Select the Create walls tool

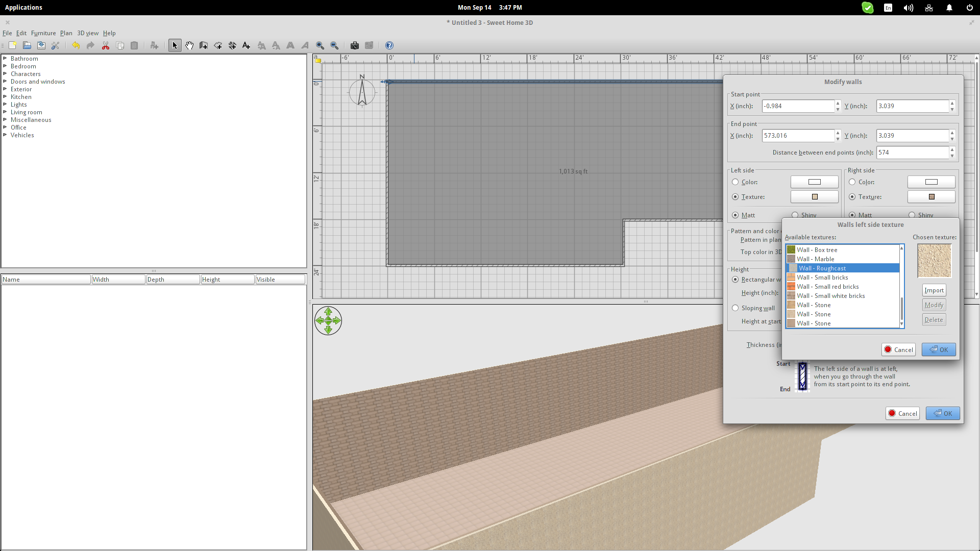click(x=204, y=45)
